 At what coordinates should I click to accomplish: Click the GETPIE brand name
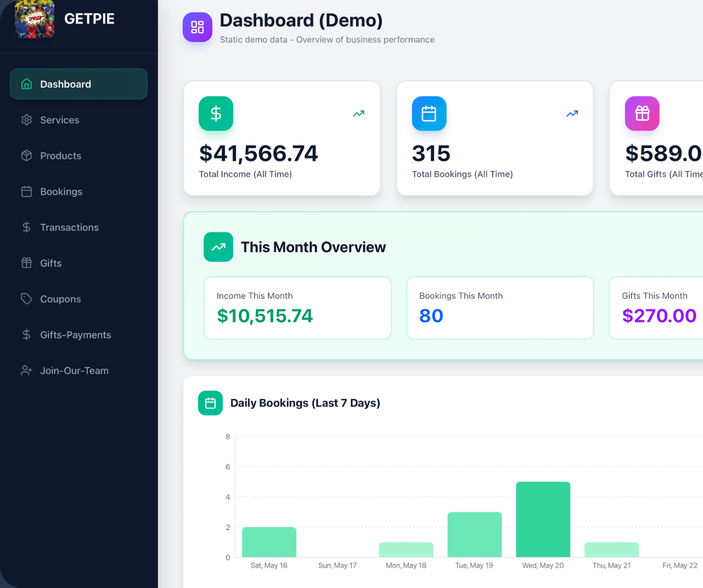(x=89, y=19)
